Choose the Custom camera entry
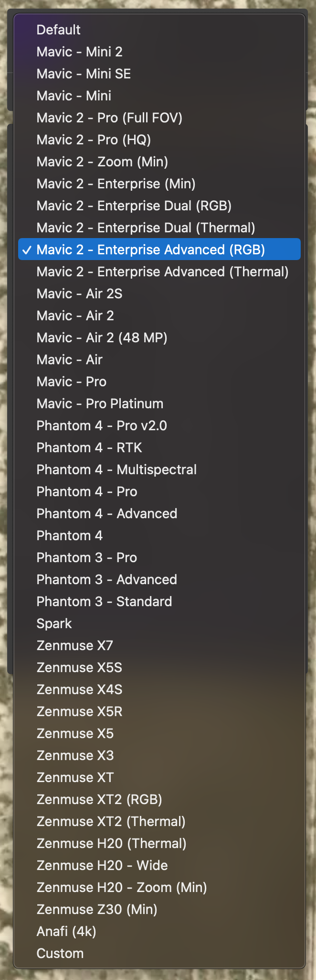 pyautogui.click(x=159, y=953)
